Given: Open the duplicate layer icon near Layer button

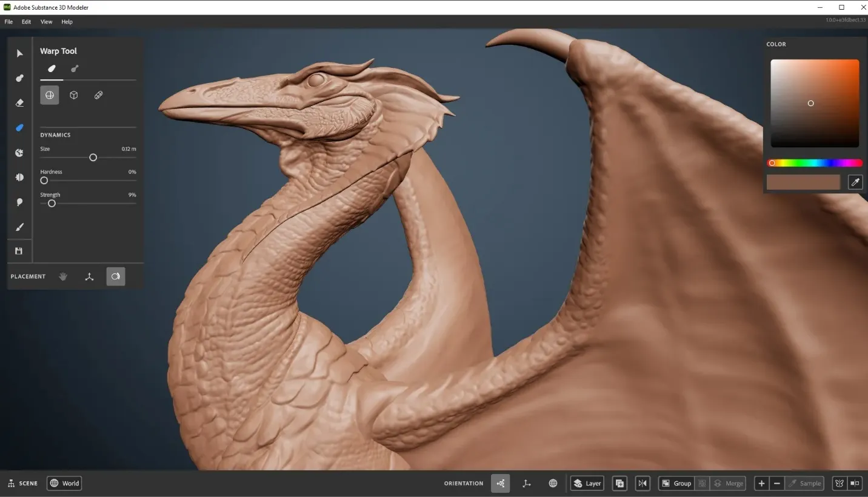Looking at the screenshot, I should point(619,483).
